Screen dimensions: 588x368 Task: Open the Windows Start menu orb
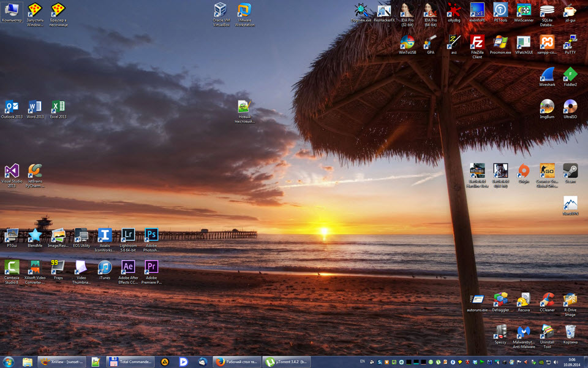click(8, 362)
